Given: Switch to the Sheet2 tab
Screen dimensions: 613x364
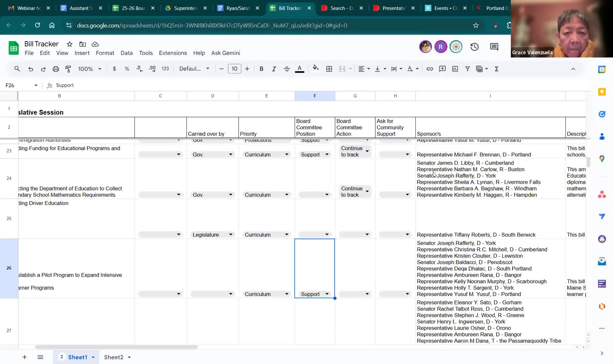Looking at the screenshot, I should point(114,357).
